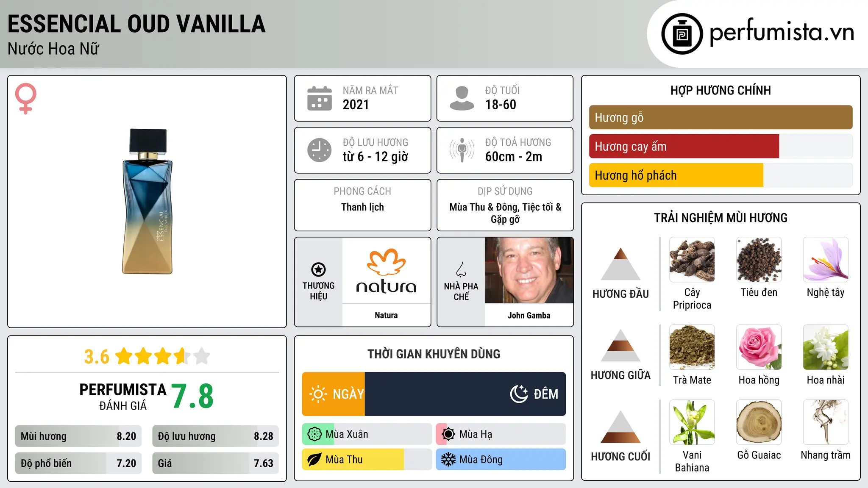This screenshot has height=488, width=868.
Task: Click the flower icon for Mùa Xuân
Action: pos(314,434)
